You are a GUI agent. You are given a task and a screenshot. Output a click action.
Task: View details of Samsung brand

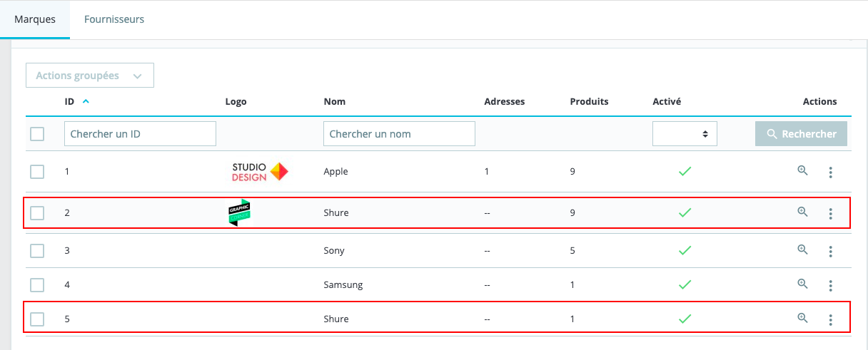pyautogui.click(x=802, y=284)
